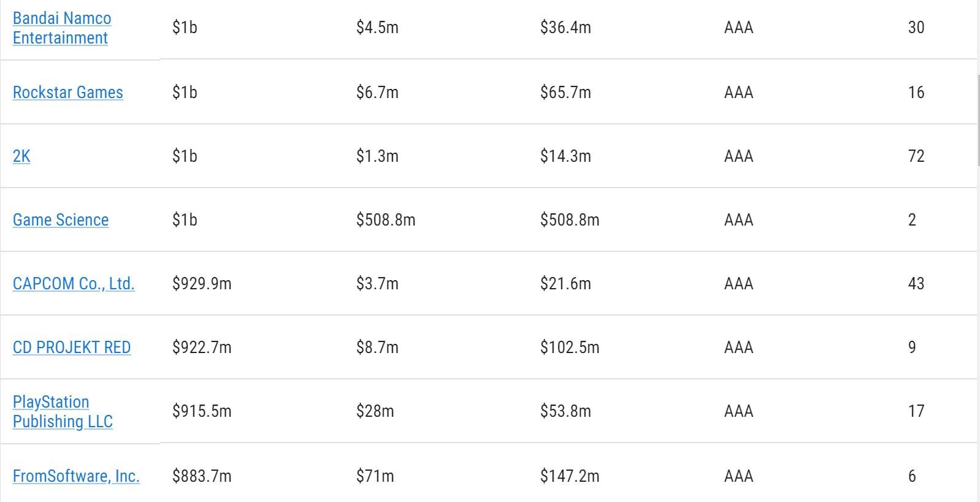
Task: Open the 2K publisher page
Action: [x=21, y=156]
